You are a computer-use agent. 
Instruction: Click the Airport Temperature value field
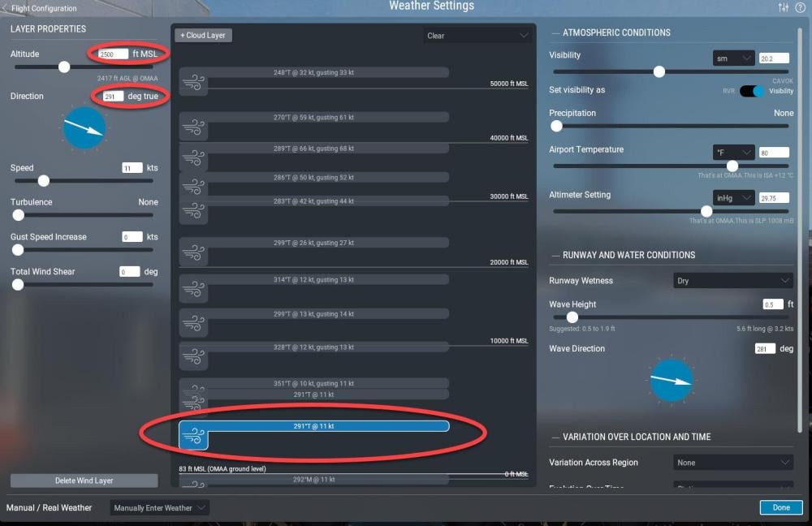774,153
